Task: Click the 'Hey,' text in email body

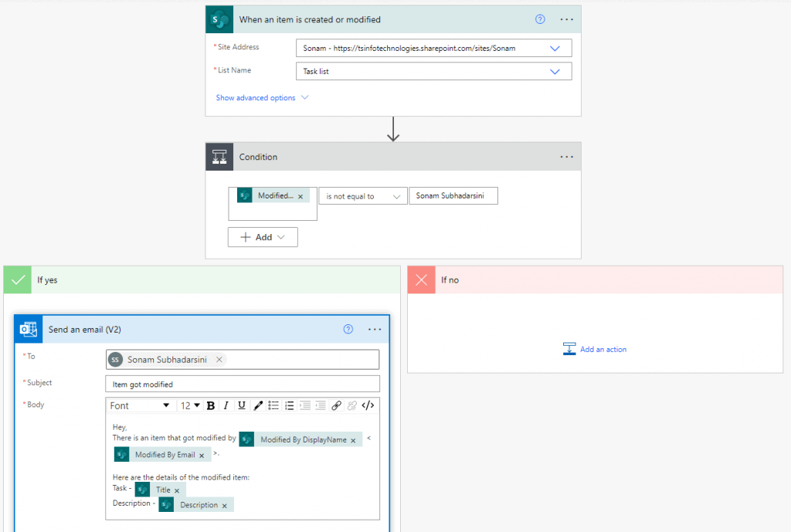Action: pos(120,427)
